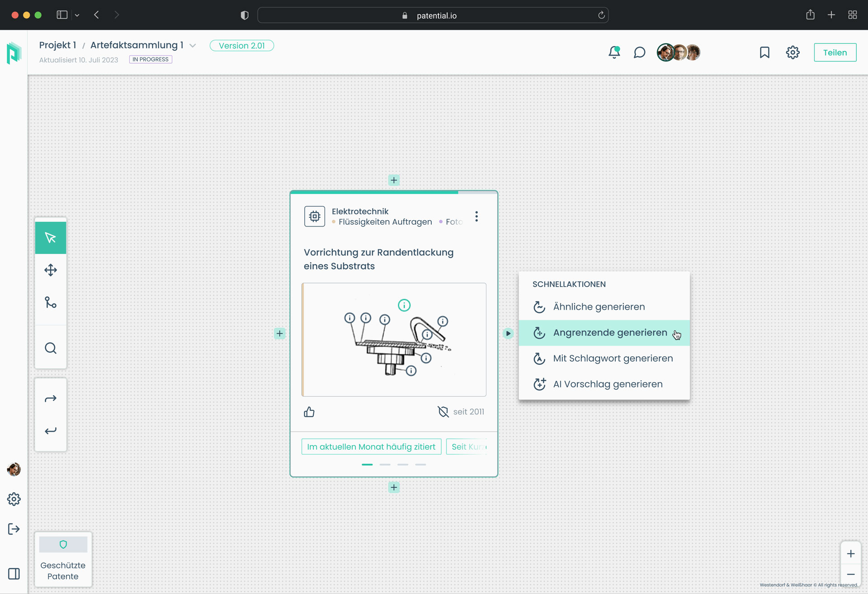Click the redo arrow in toolbar

coord(51,399)
